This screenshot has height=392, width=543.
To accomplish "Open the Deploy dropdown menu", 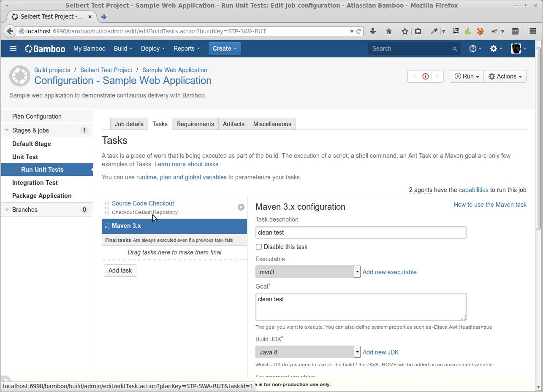I will 153,49.
